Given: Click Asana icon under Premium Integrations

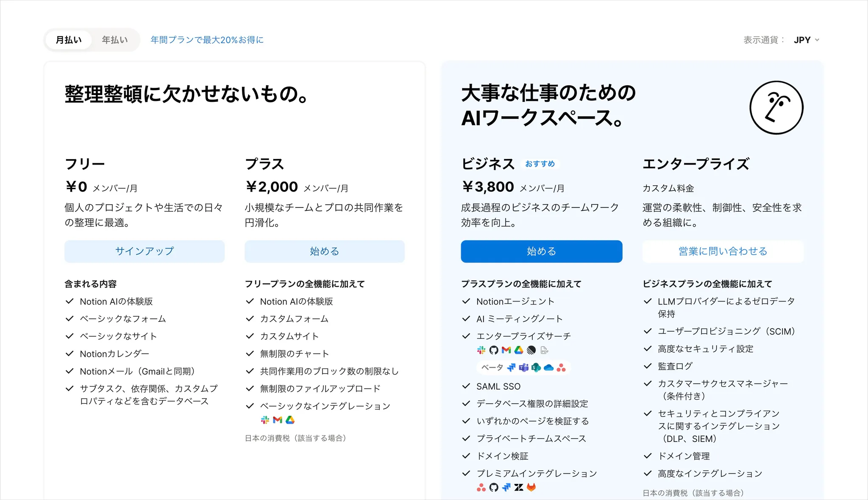Looking at the screenshot, I should click(481, 488).
